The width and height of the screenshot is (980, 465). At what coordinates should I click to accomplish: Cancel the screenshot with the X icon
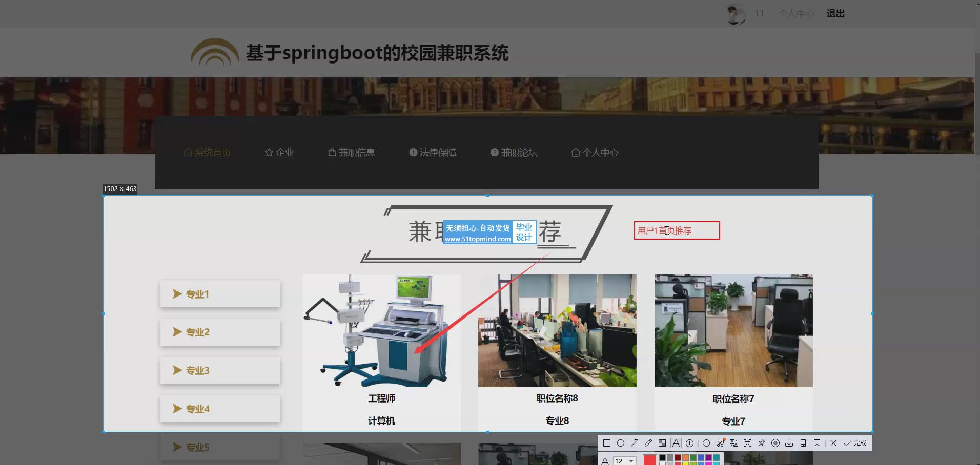click(833, 443)
